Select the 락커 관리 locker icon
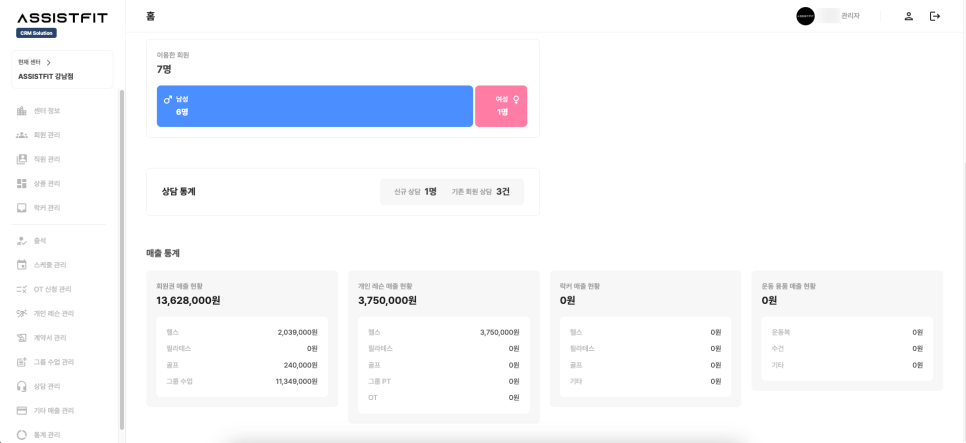 [x=22, y=208]
